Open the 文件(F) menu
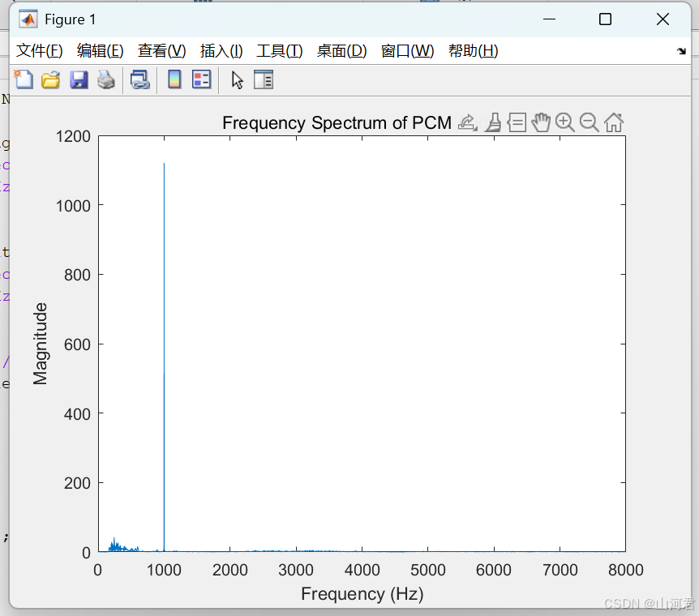 coord(39,51)
